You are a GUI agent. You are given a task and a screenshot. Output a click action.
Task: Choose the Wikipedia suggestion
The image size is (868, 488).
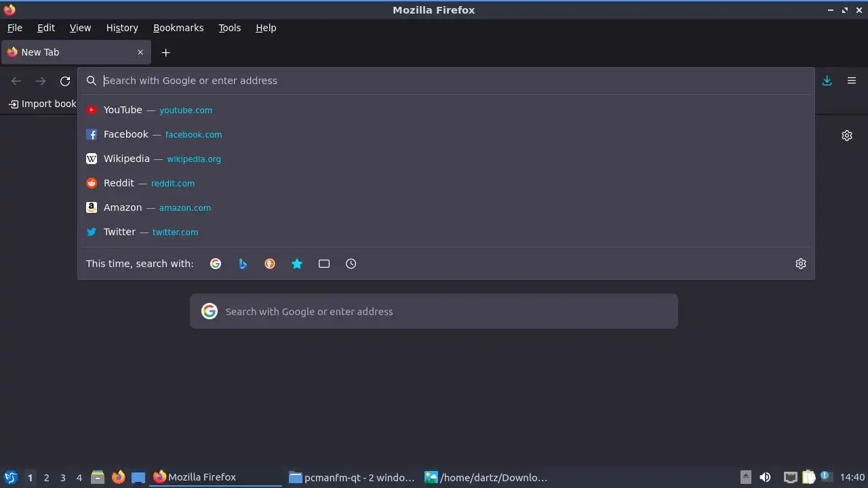pyautogui.click(x=446, y=159)
